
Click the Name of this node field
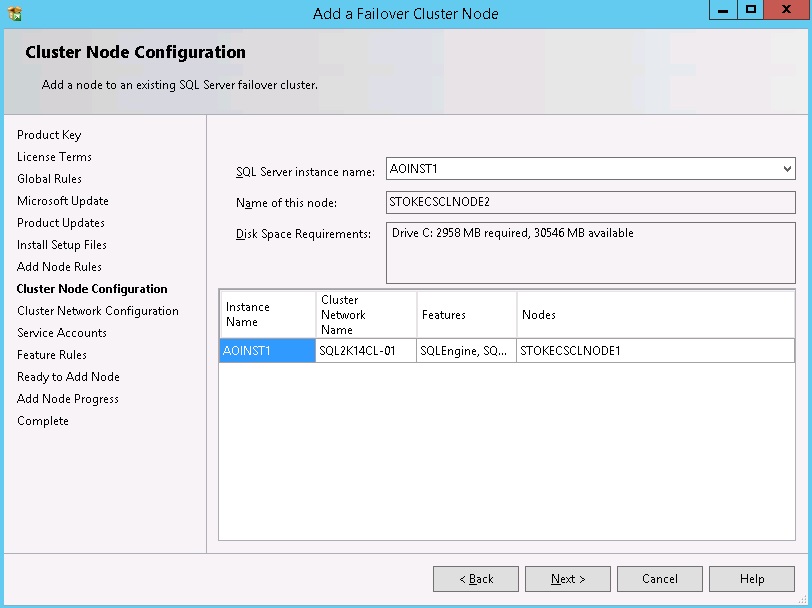coord(590,202)
